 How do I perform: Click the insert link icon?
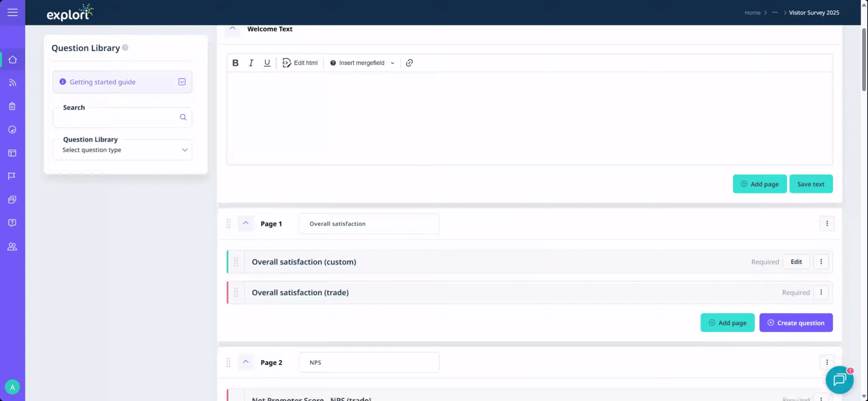pyautogui.click(x=409, y=63)
